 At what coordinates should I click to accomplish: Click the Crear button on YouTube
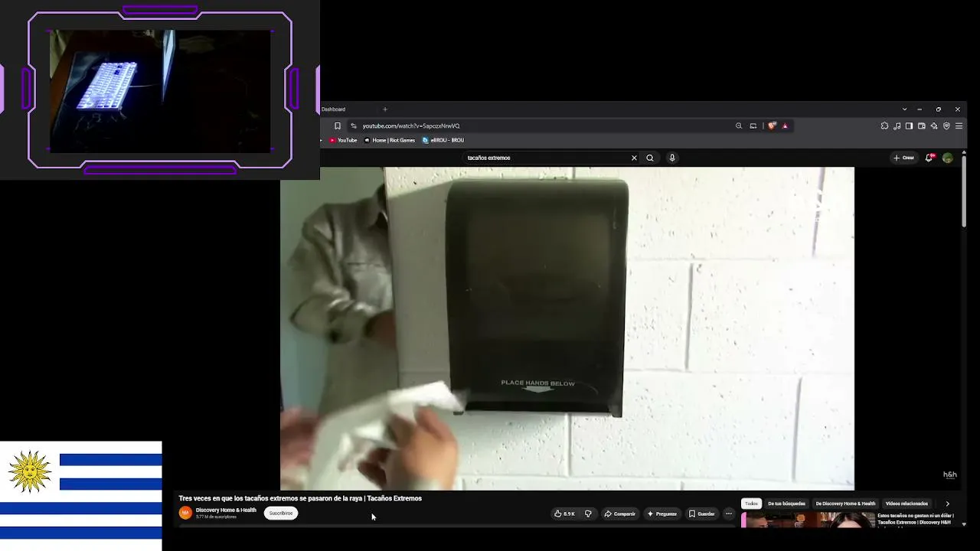click(904, 158)
